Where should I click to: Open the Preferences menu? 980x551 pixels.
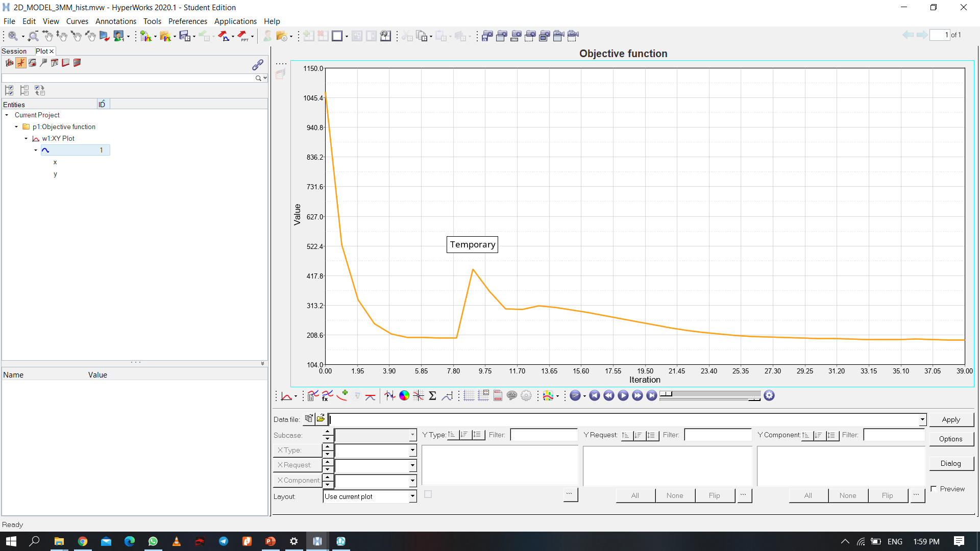tap(188, 21)
